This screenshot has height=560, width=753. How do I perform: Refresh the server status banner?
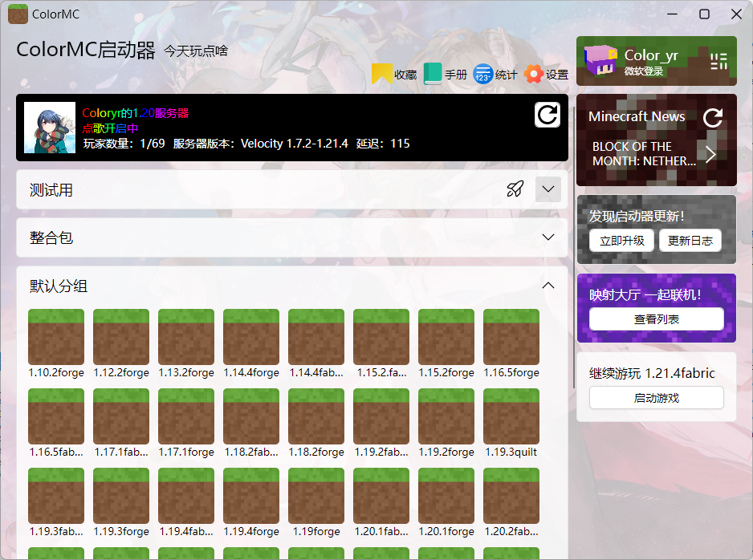point(547,116)
